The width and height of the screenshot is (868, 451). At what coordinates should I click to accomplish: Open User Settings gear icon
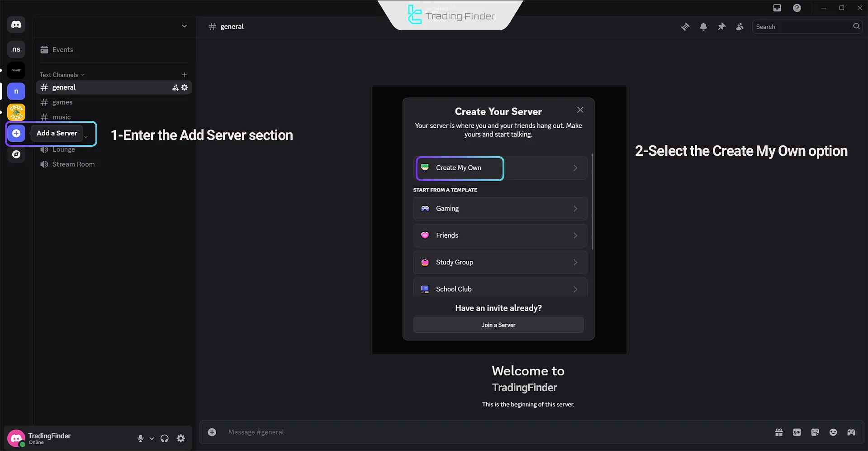click(181, 438)
